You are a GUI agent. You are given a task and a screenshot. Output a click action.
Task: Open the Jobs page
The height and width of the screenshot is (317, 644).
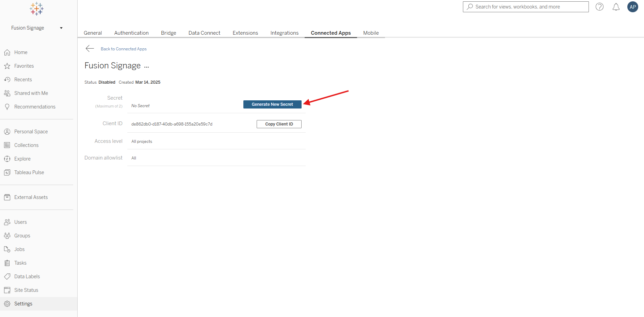point(19,249)
